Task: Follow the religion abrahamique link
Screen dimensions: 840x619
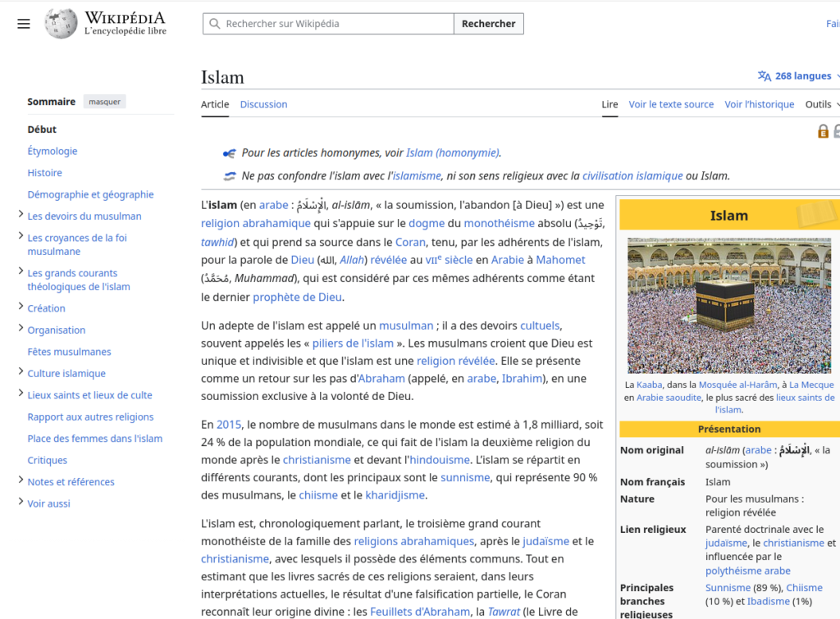Action: (256, 223)
